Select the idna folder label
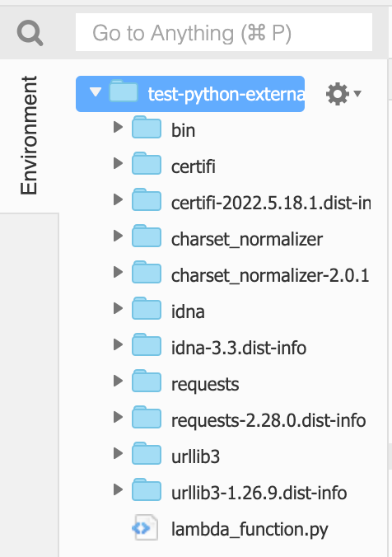This screenshot has width=392, height=557. point(188,311)
